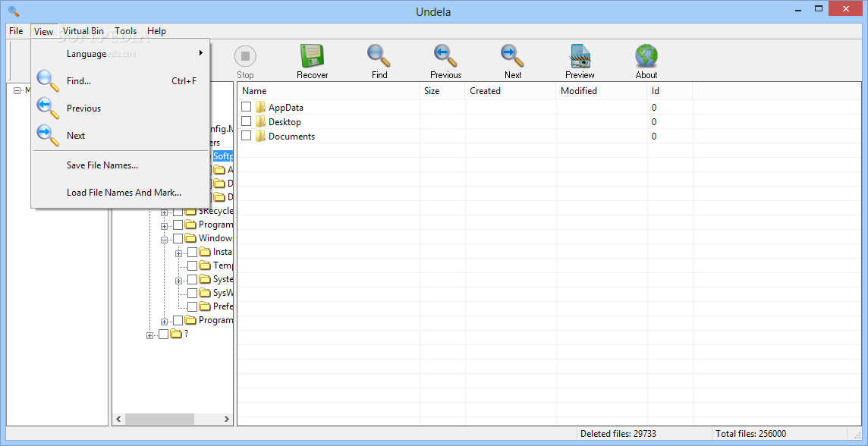Viewport: 868px width, 446px height.
Task: Click the Prefe folder icon in tree
Action: (206, 306)
